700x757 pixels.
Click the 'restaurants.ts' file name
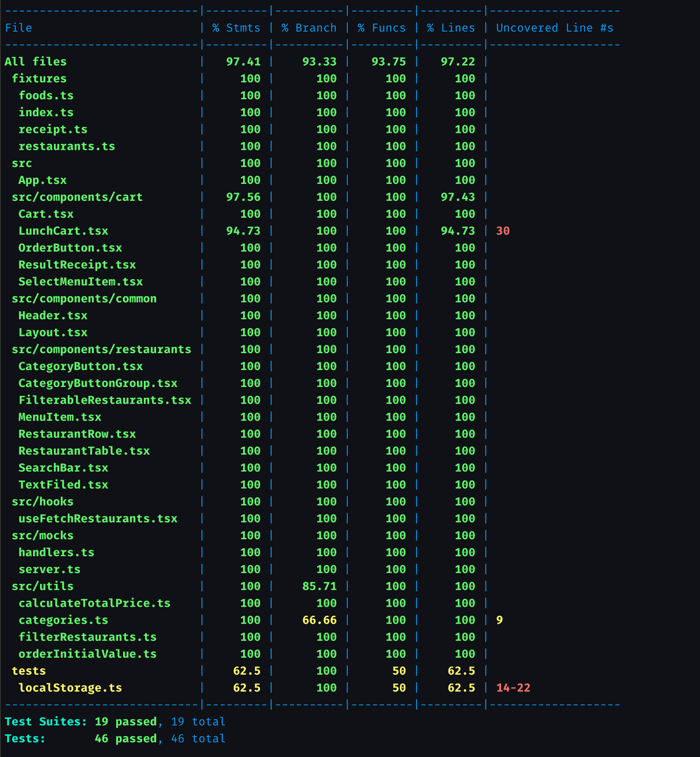[67, 146]
